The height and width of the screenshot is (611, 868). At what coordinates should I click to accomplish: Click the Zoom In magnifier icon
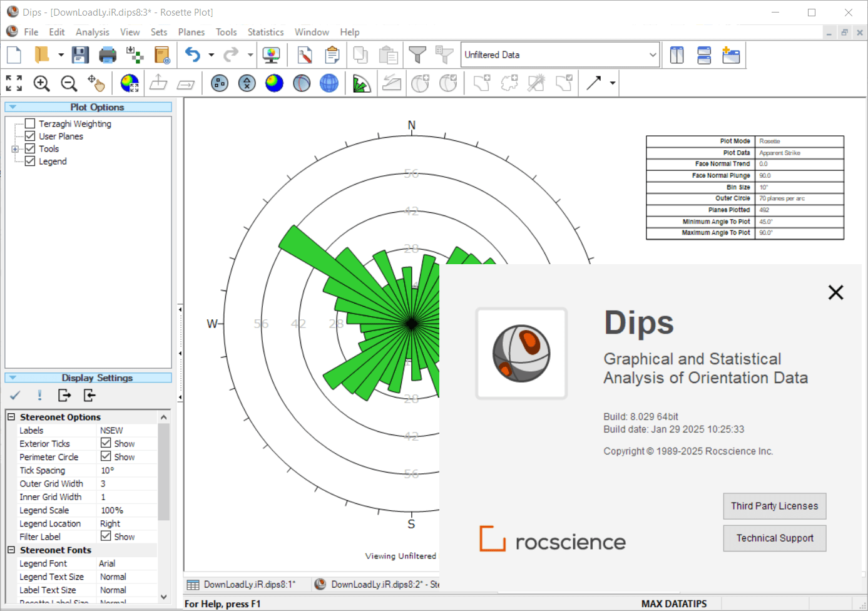click(x=41, y=83)
